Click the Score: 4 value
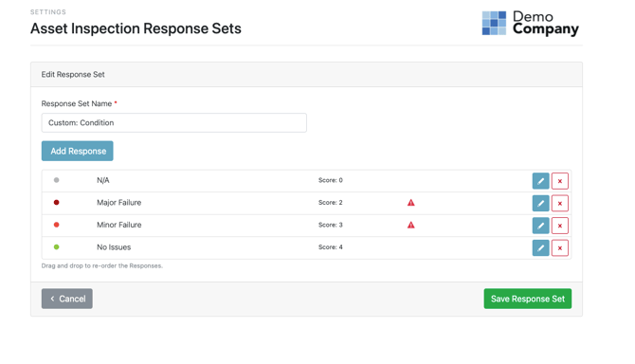 tap(331, 247)
